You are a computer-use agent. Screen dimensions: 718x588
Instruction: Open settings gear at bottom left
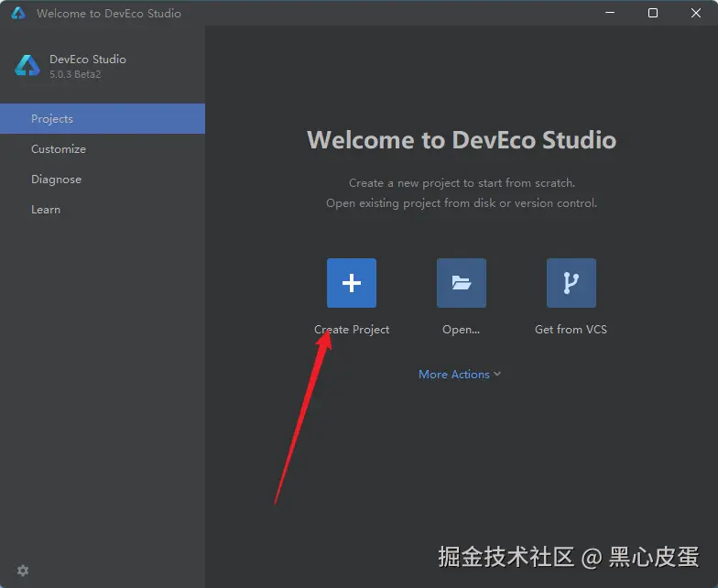23,571
